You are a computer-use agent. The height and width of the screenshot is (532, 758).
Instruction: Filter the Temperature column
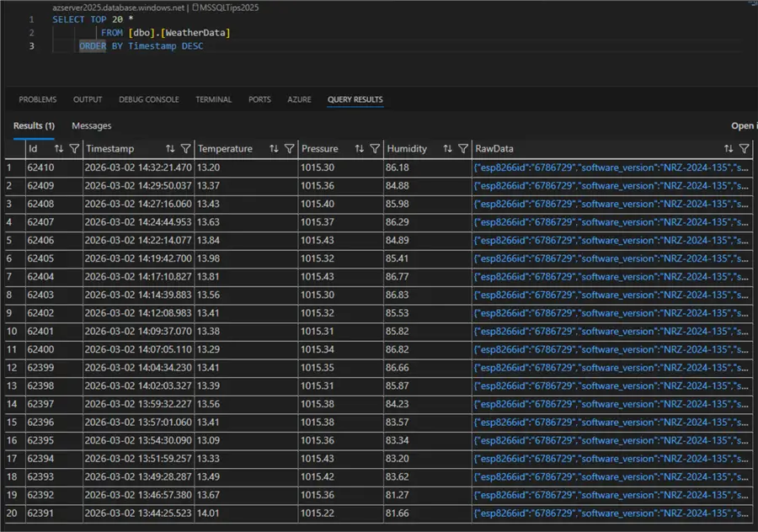tap(290, 149)
